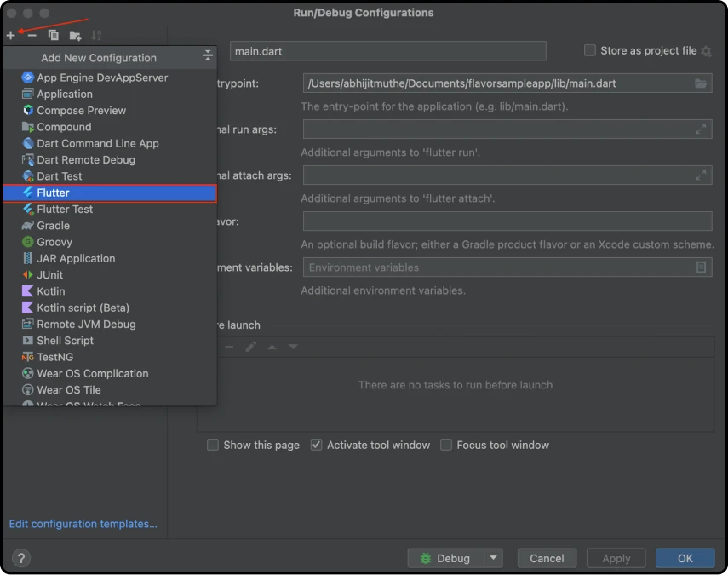Select Flutter Test from the configuration list

68,209
